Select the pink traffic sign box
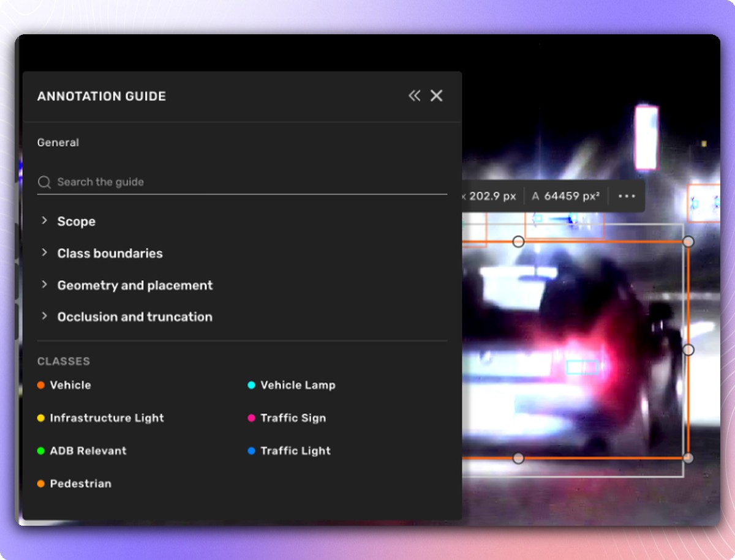The height and width of the screenshot is (560, 735). [646, 138]
